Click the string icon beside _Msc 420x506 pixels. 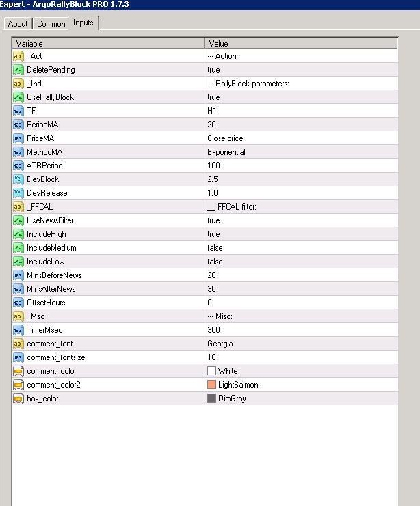(18, 316)
